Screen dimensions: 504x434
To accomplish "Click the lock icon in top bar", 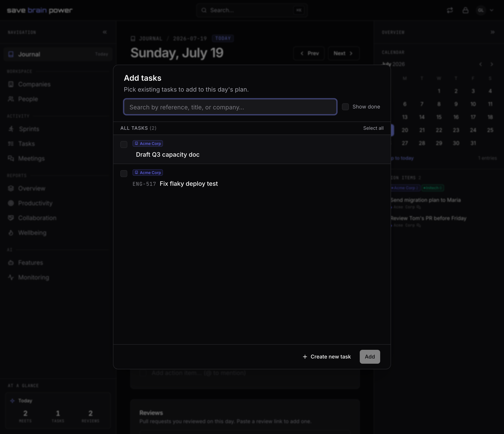I will 465,10.
